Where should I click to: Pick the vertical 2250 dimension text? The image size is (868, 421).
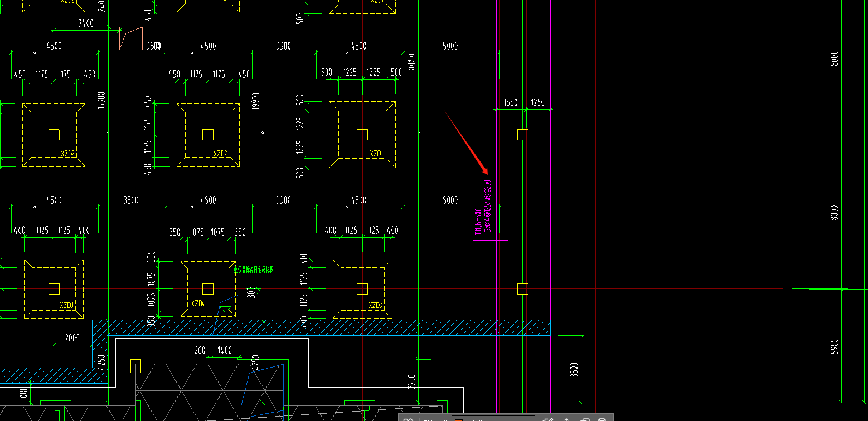411,381
